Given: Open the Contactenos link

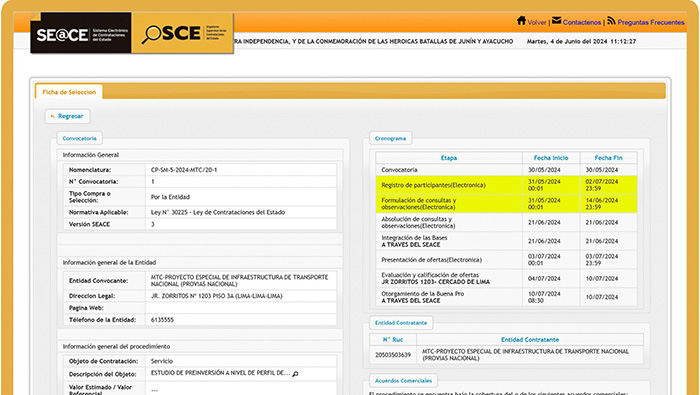Looking at the screenshot, I should 582,22.
